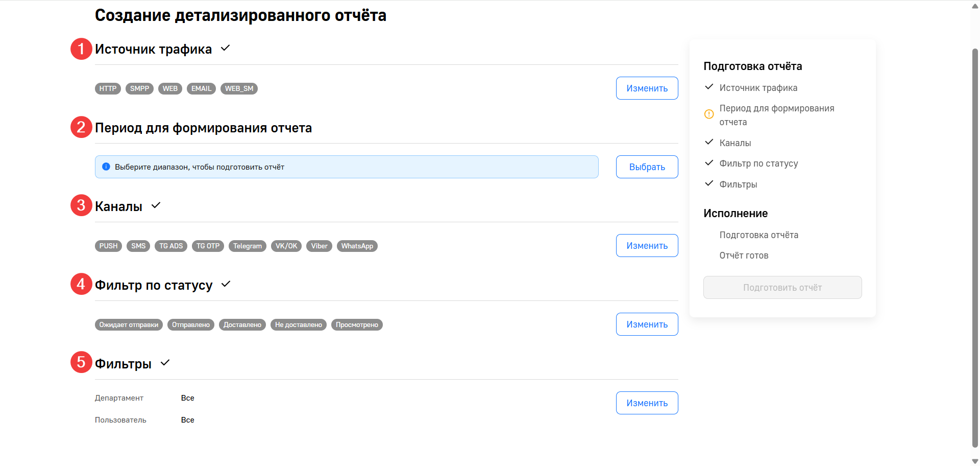
Task: Click Изменить for the status filter section
Action: click(647, 324)
